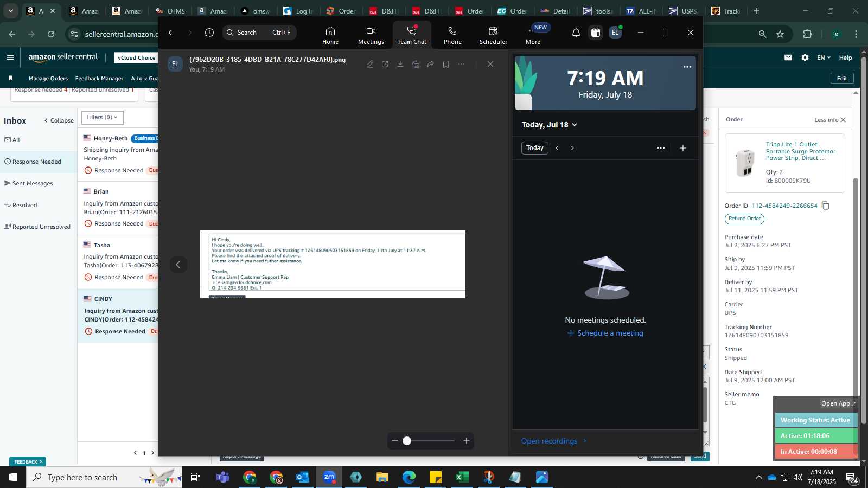Open the More menu in Zoom
Image resolution: width=868 pixels, height=488 pixels.
click(533, 35)
